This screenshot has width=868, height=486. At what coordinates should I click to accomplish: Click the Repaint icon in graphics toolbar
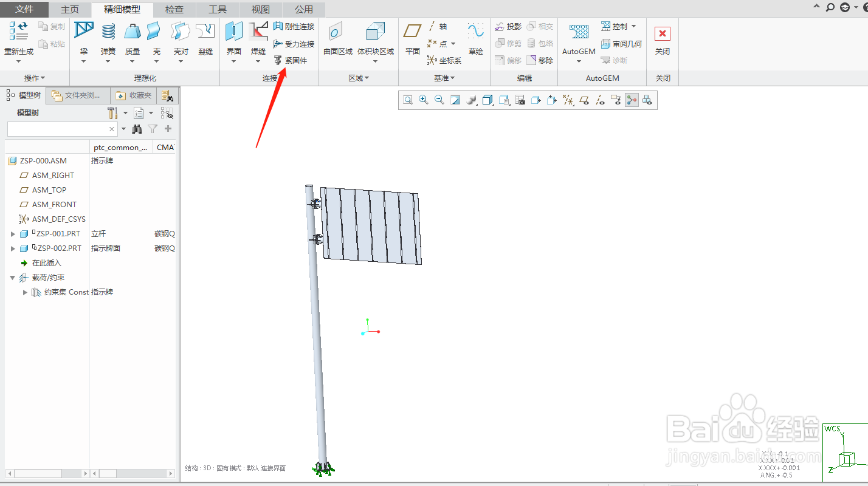click(x=455, y=100)
